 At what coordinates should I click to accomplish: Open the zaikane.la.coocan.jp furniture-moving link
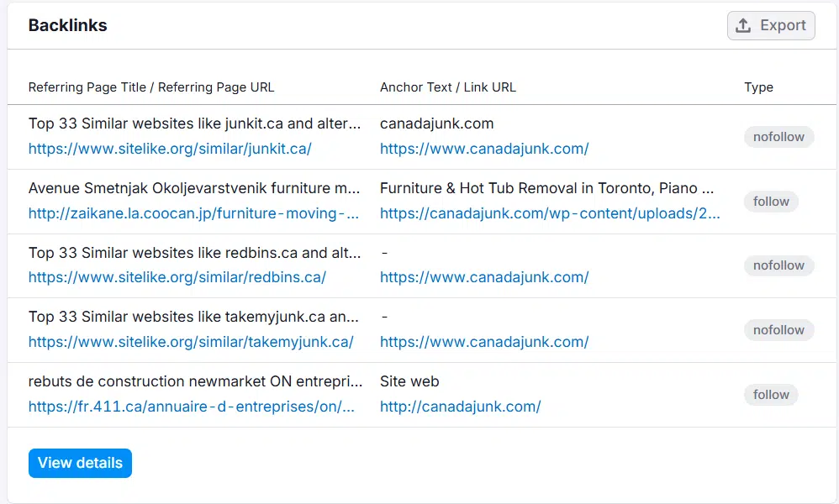pyautogui.click(x=193, y=213)
